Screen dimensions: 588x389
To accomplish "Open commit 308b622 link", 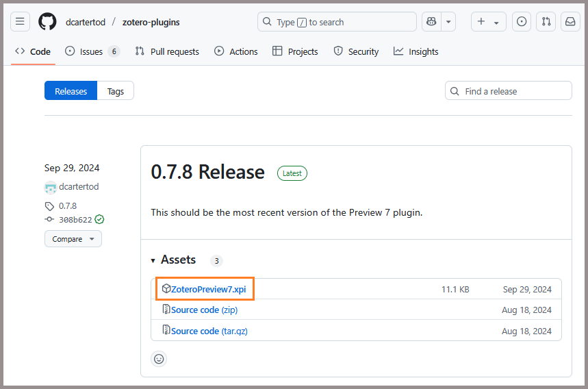I will (75, 220).
